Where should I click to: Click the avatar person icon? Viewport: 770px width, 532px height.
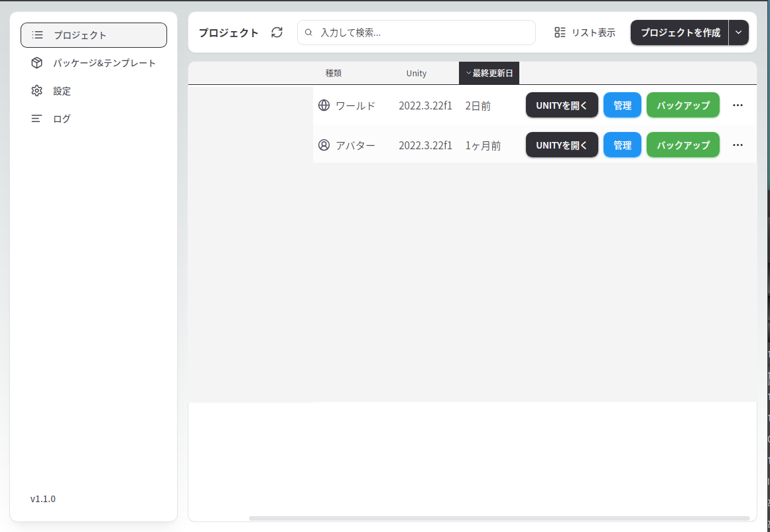point(324,145)
